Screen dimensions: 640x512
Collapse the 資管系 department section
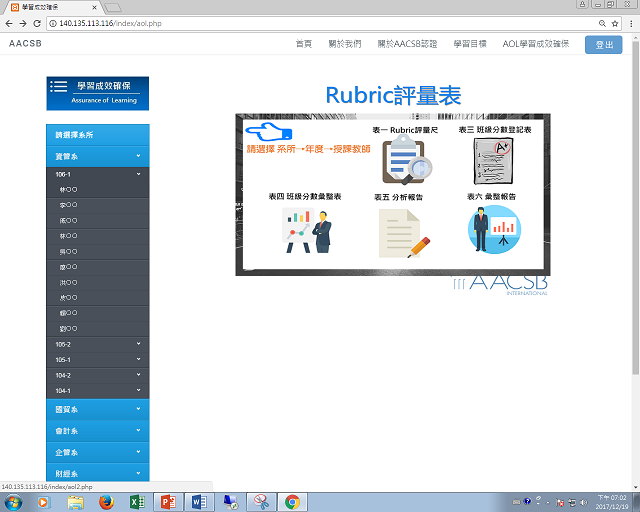tap(98, 156)
